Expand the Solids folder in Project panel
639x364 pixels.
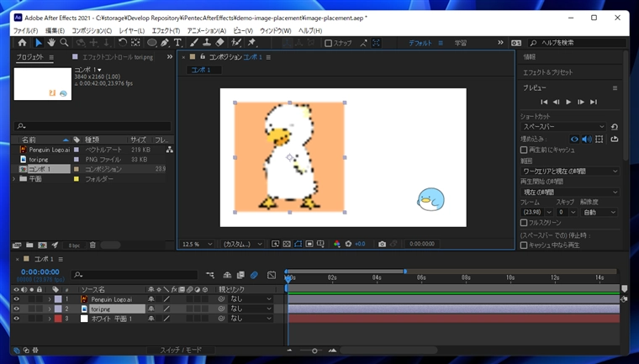(14, 179)
